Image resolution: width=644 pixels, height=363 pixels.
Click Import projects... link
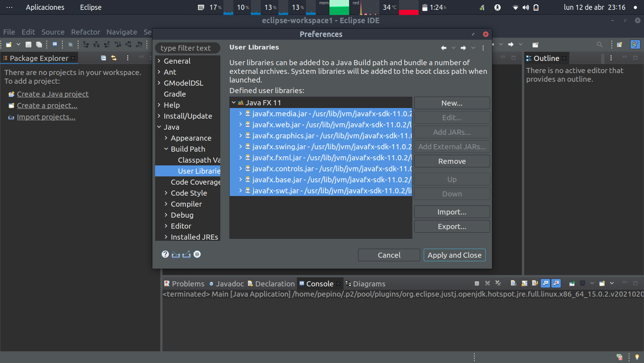click(46, 117)
